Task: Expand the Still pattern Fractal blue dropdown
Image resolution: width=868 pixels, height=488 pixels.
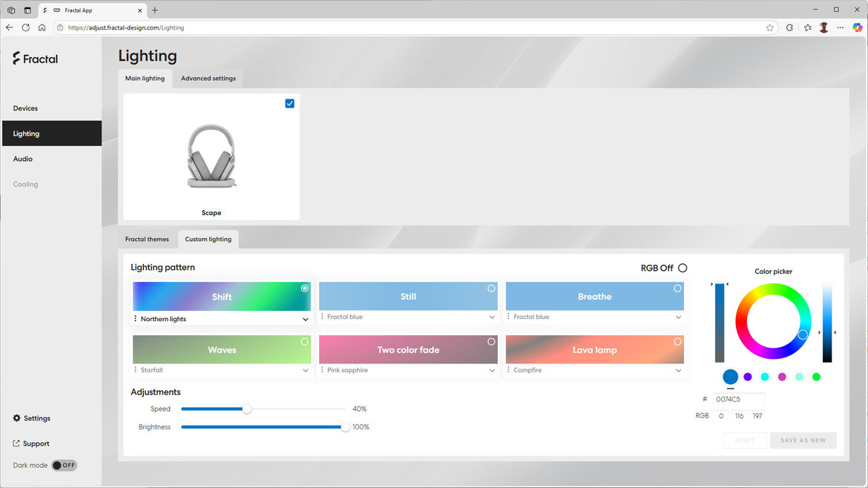Action: (x=492, y=317)
